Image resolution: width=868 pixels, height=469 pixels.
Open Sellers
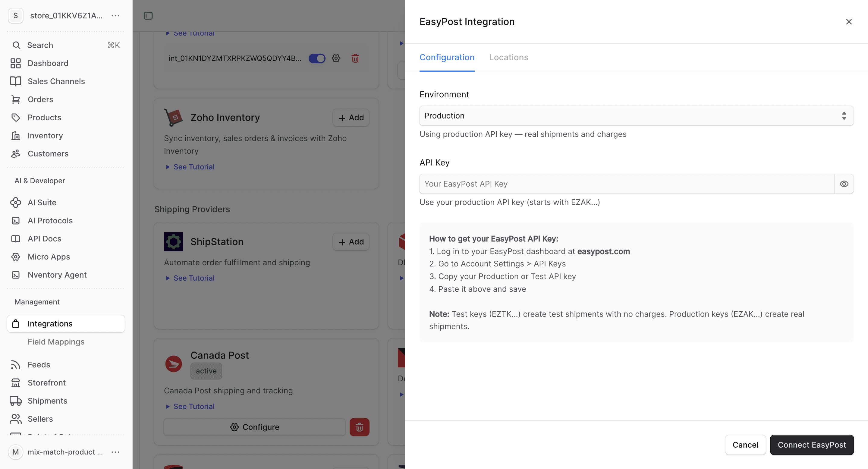[x=66, y=419]
